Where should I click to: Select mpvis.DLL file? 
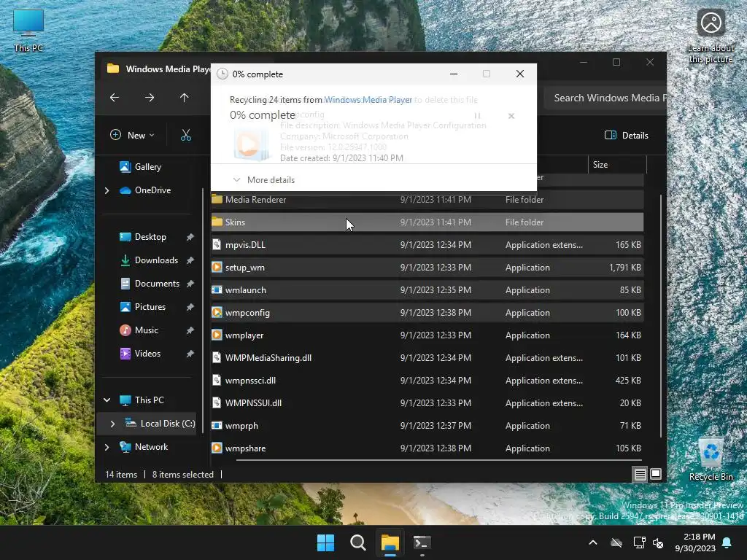point(427,245)
